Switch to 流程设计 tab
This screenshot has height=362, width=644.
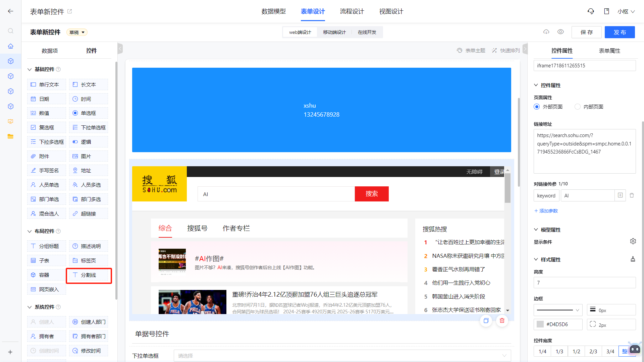pyautogui.click(x=352, y=12)
